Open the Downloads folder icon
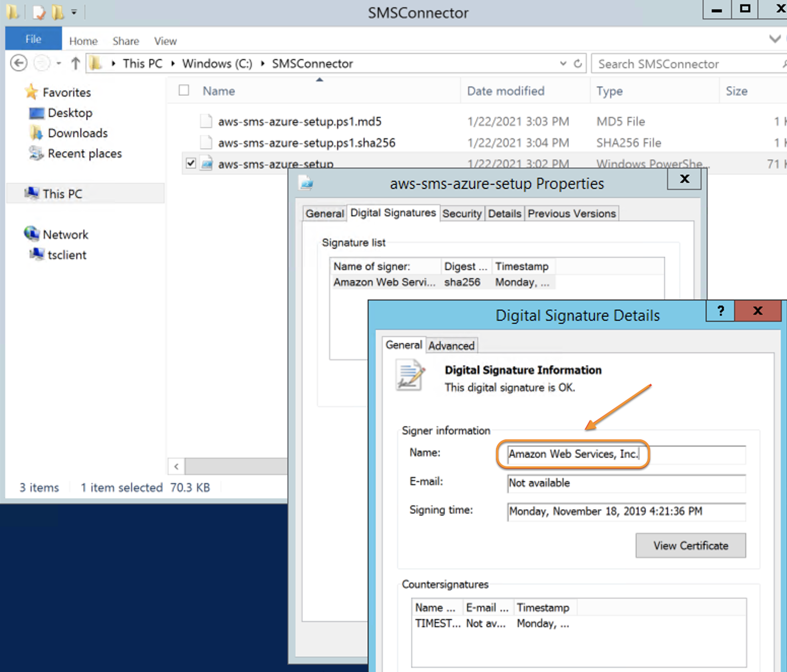This screenshot has height=672, width=787. point(36,133)
